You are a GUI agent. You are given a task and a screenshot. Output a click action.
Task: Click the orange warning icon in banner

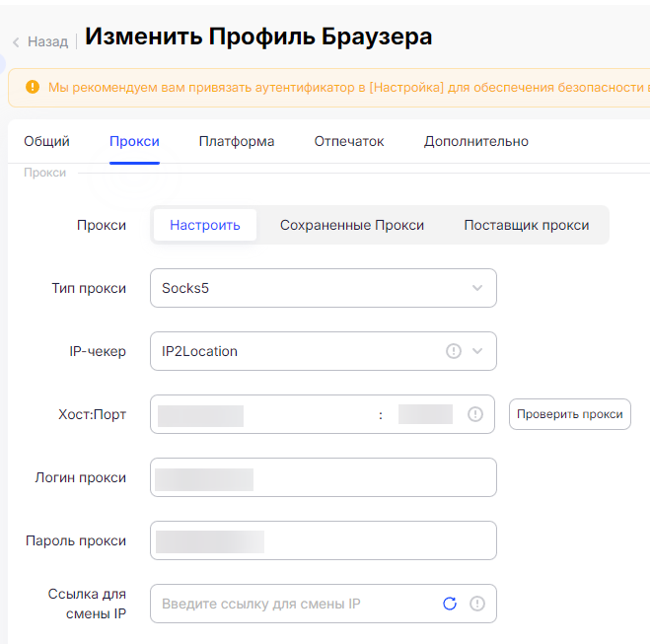[x=33, y=87]
